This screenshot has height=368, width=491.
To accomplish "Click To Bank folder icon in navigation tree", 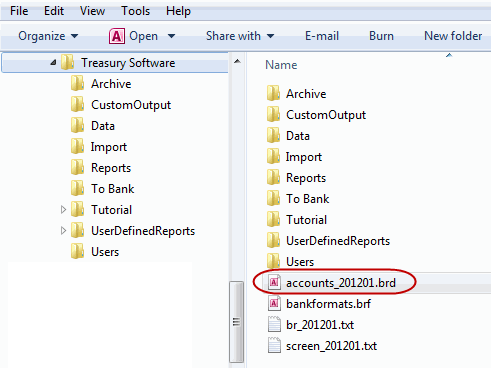I will click(x=77, y=188).
